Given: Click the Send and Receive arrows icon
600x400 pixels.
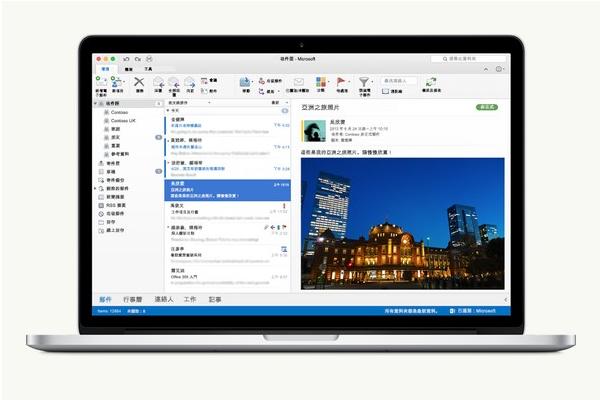Looking at the screenshot, I should 431,82.
